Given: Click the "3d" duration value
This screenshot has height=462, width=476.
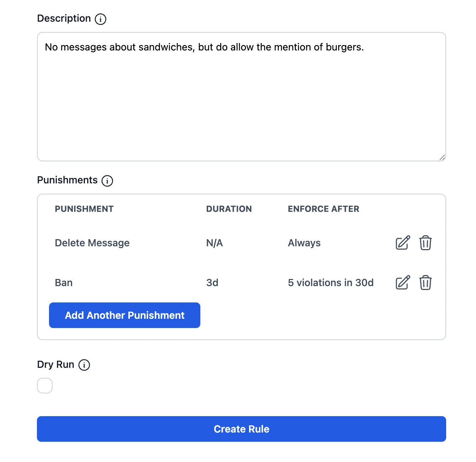Looking at the screenshot, I should pyautogui.click(x=212, y=283).
